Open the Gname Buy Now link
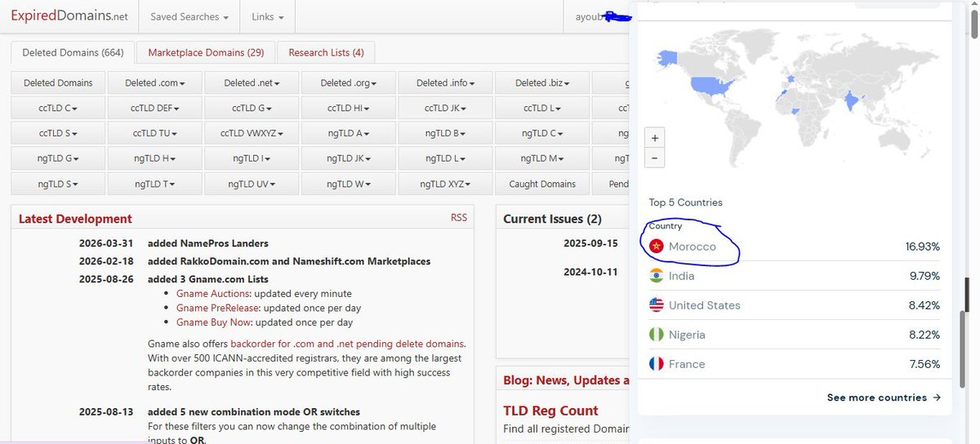980x444 pixels. tap(212, 323)
